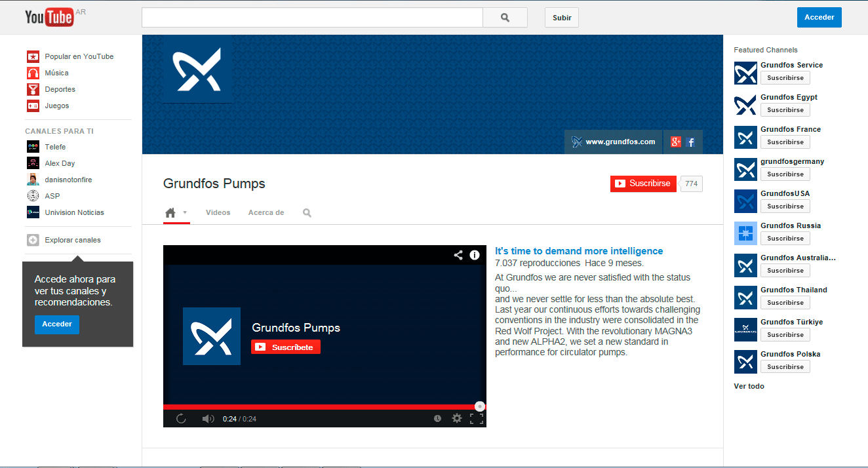Viewport: 868px width, 468px height.
Task: Click the Subir upload button
Action: [x=562, y=18]
